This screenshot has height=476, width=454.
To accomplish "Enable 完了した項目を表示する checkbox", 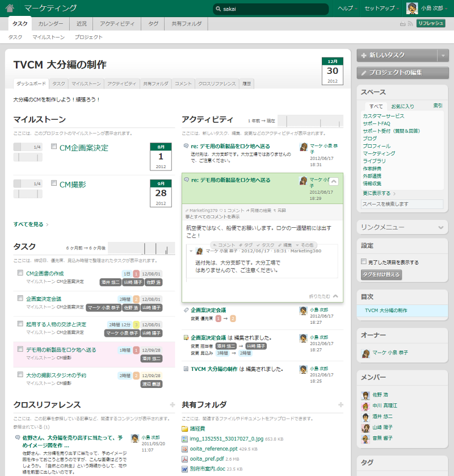I will click(364, 262).
